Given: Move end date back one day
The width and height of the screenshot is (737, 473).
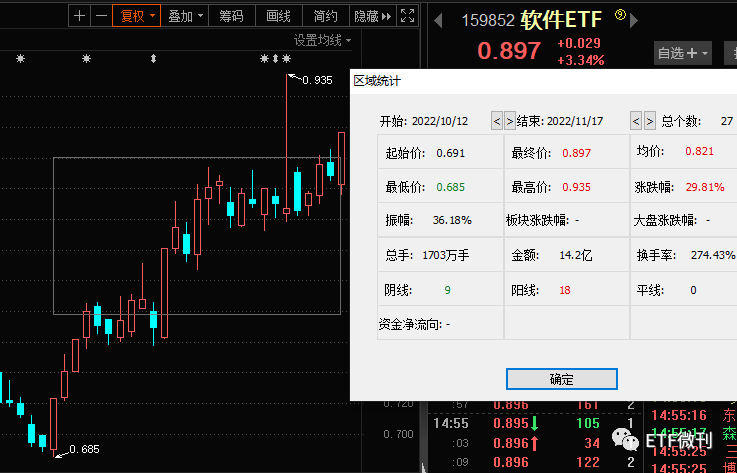Looking at the screenshot, I should [636, 121].
